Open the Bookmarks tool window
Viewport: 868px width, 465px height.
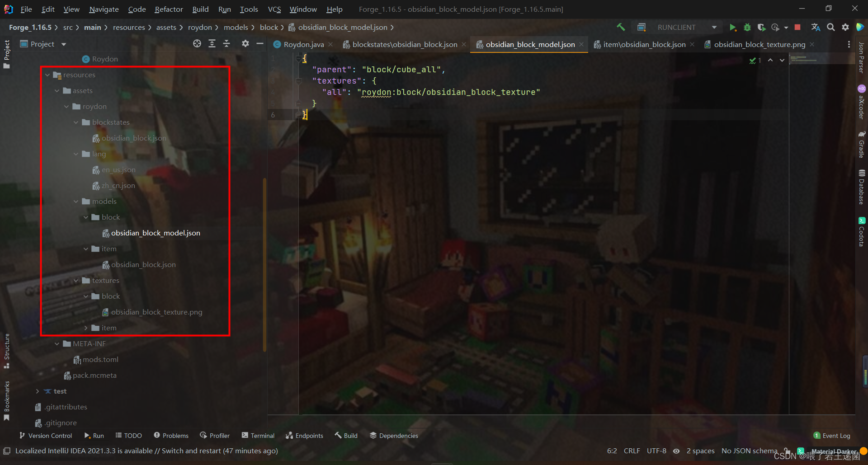click(x=6, y=401)
